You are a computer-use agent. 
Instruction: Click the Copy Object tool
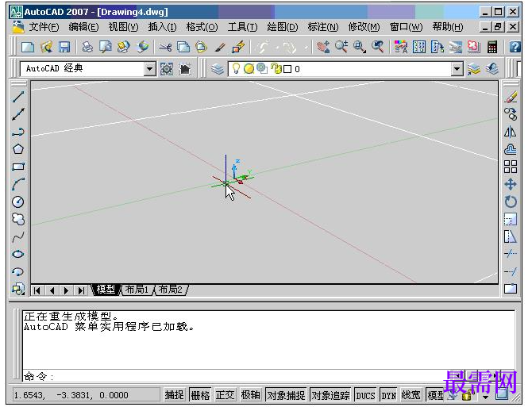tap(511, 114)
